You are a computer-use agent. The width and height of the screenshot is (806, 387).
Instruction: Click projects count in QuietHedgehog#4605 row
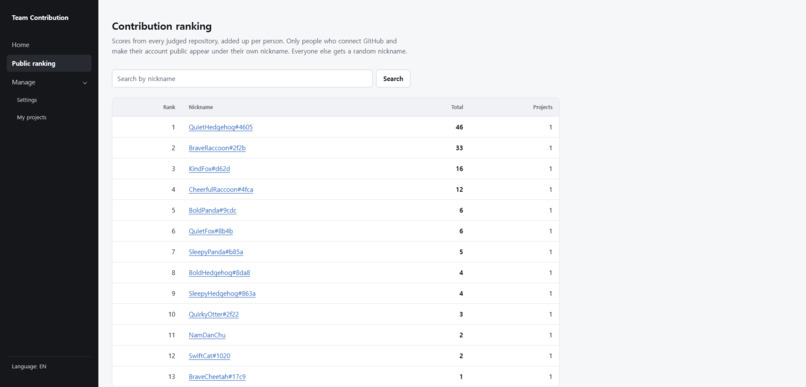[x=551, y=127]
